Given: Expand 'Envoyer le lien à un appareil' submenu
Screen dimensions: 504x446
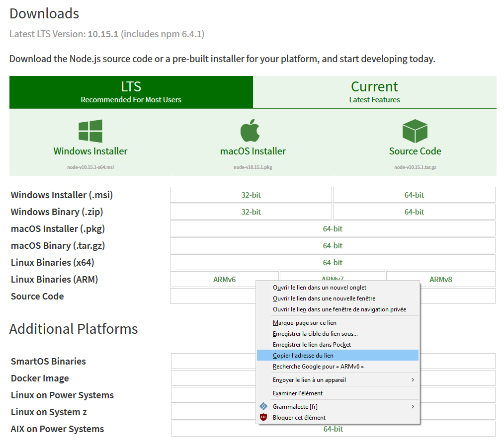Looking at the screenshot, I should pos(337,380).
